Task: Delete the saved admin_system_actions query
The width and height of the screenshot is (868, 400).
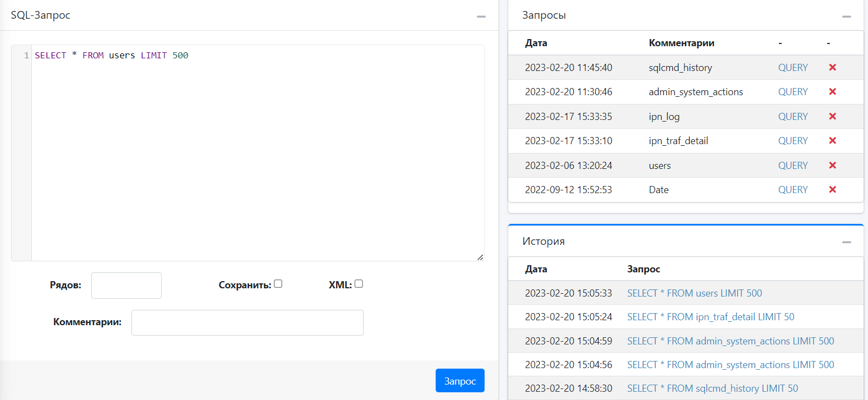Action: click(x=832, y=92)
